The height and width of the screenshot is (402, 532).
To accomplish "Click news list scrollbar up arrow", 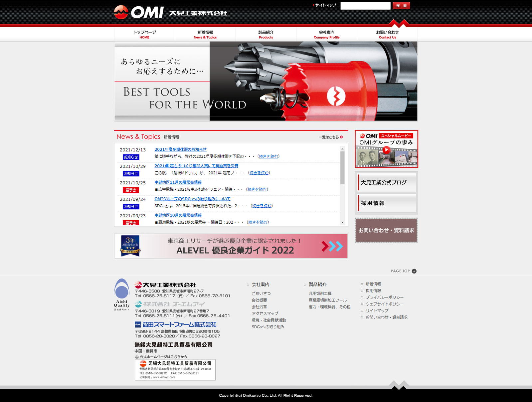I will 342,149.
